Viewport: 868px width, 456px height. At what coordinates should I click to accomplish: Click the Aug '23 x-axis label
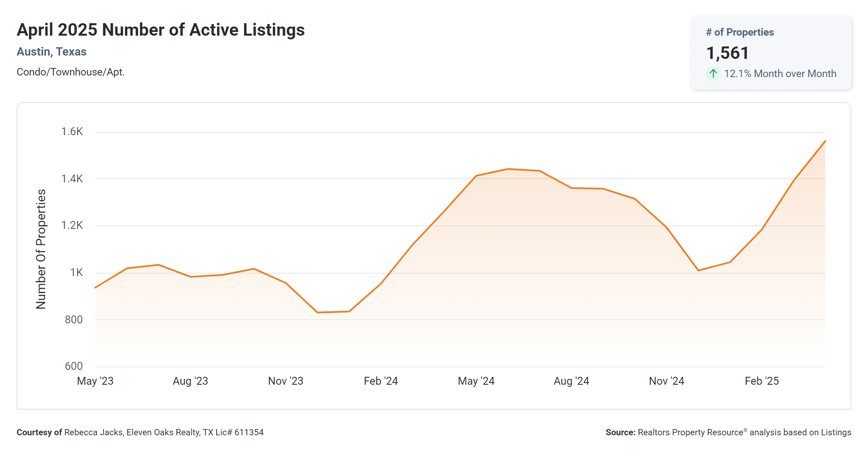190,381
